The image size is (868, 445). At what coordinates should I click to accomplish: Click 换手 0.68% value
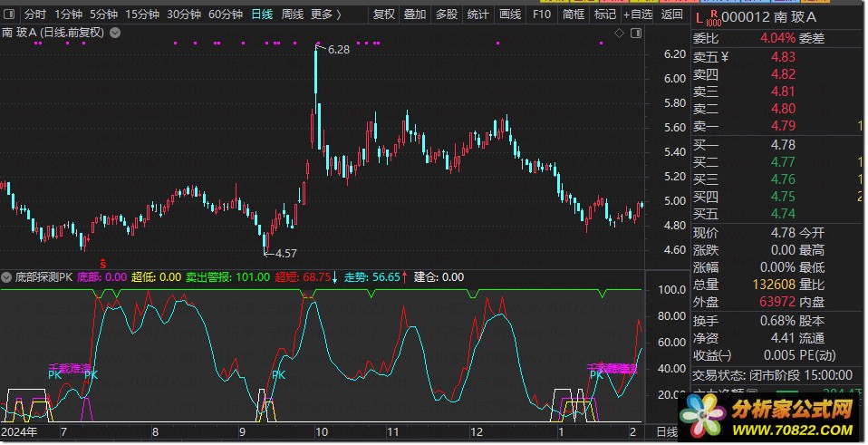777,321
